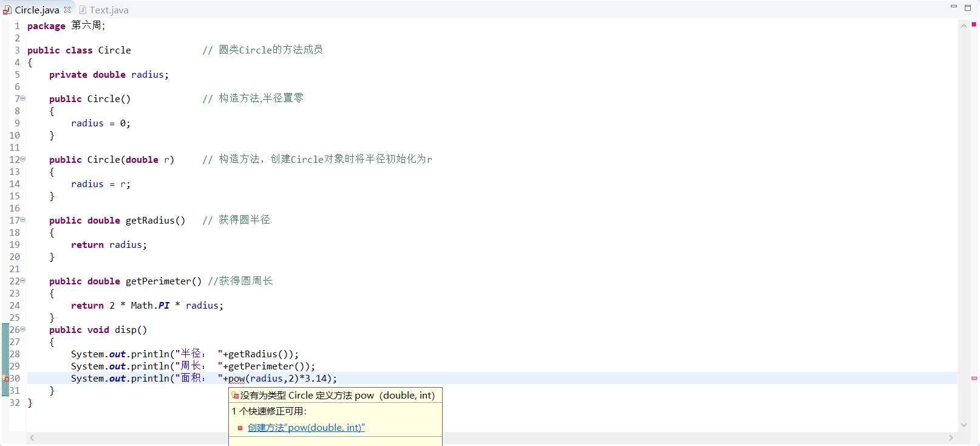Click 'return 2 * Math.PI * radius;' statement

(147, 306)
